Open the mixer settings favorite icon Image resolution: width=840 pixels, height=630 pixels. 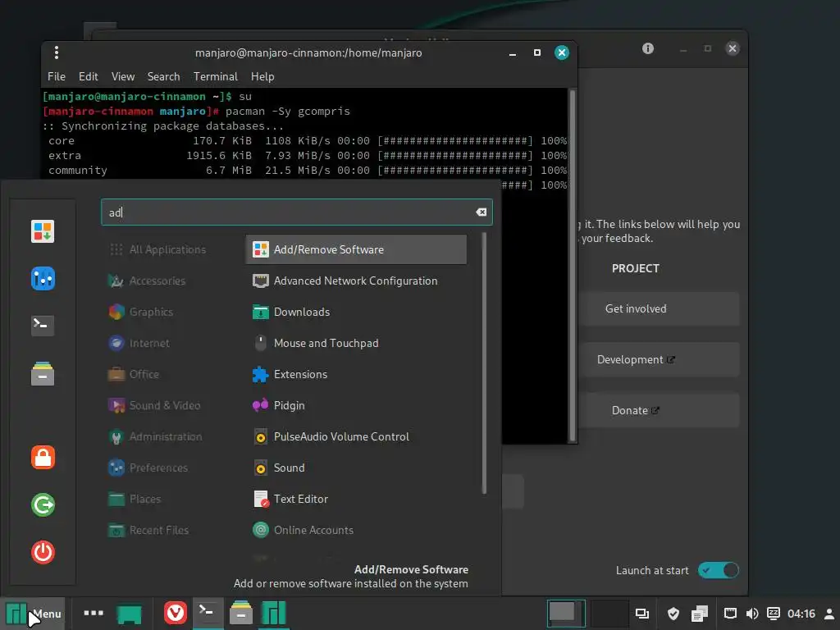tap(43, 279)
